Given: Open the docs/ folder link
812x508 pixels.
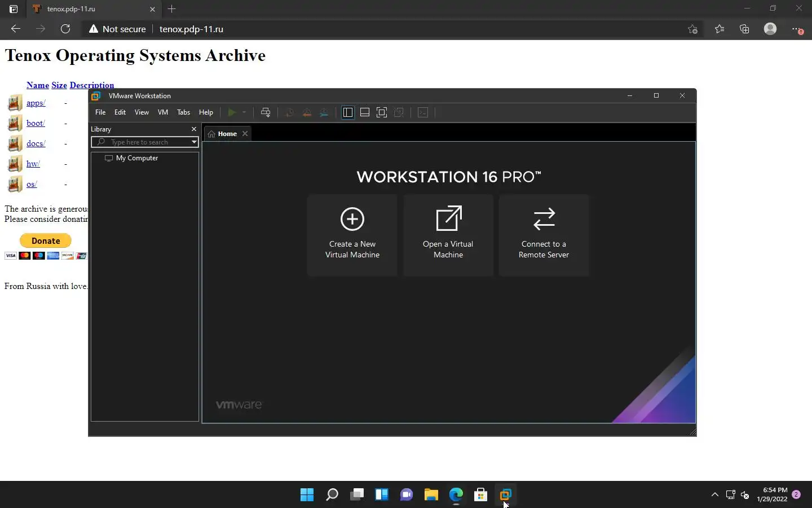Looking at the screenshot, I should coord(36,143).
